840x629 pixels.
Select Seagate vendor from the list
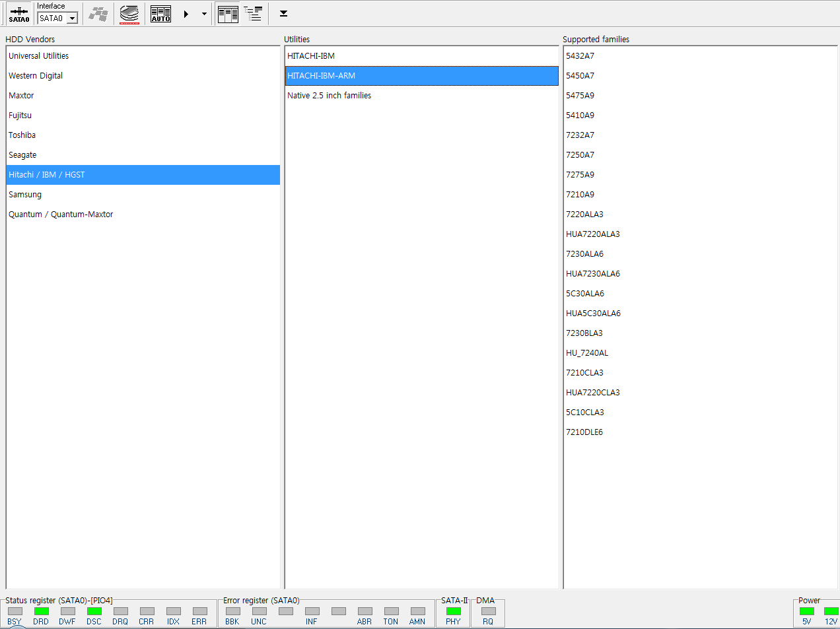pyautogui.click(x=22, y=155)
